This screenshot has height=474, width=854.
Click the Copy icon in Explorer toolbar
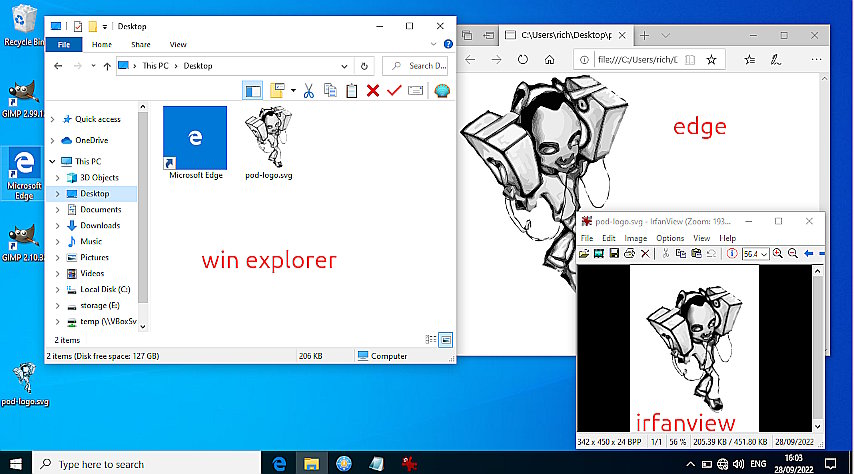point(330,90)
